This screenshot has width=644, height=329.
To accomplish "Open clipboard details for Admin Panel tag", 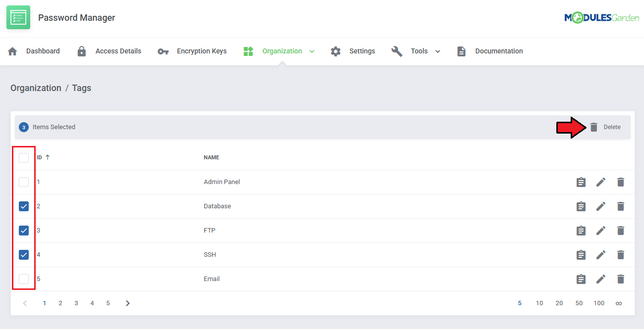I will point(581,182).
